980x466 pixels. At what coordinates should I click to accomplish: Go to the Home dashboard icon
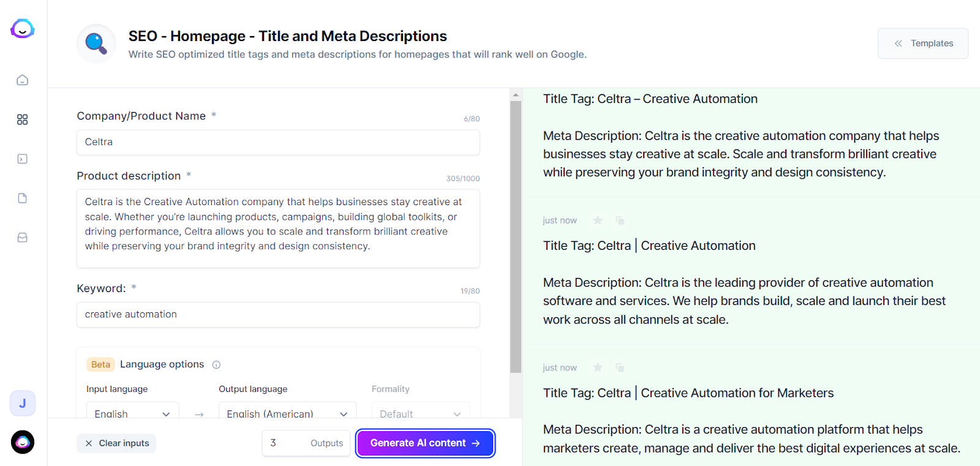click(23, 80)
